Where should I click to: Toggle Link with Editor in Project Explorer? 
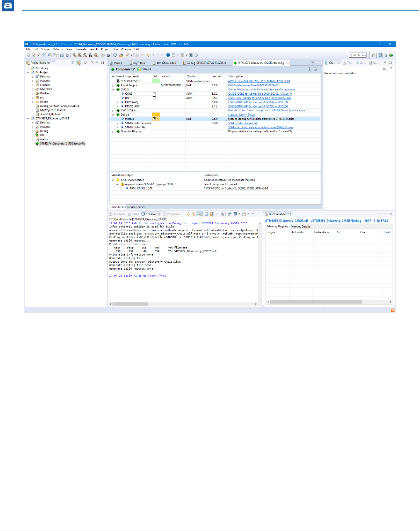[79, 63]
